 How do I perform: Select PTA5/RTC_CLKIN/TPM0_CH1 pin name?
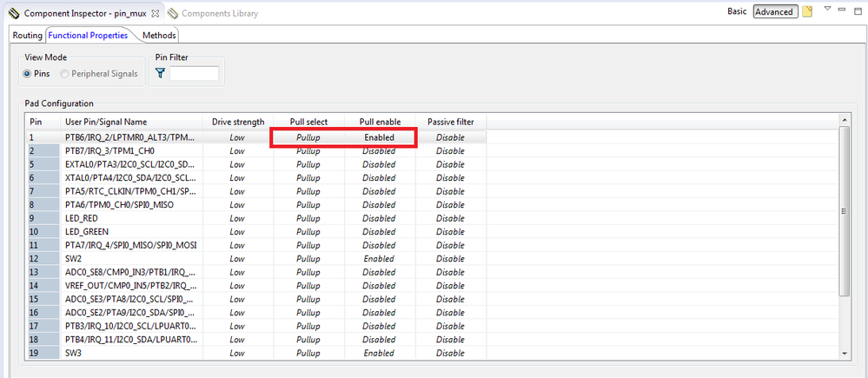(130, 191)
